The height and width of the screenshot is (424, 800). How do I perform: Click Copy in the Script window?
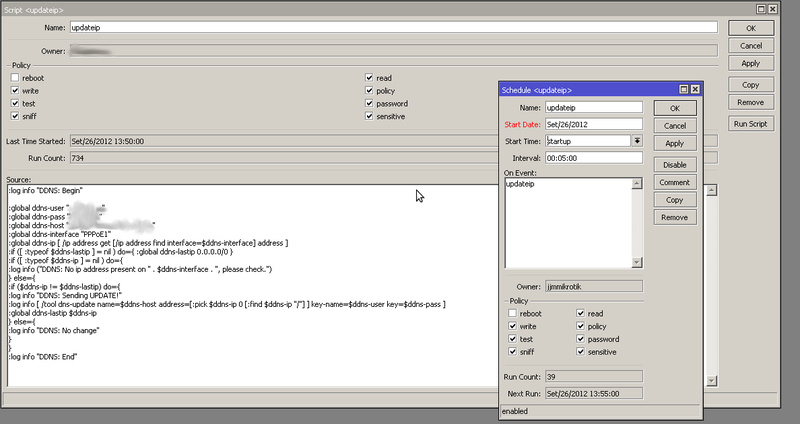click(x=751, y=85)
